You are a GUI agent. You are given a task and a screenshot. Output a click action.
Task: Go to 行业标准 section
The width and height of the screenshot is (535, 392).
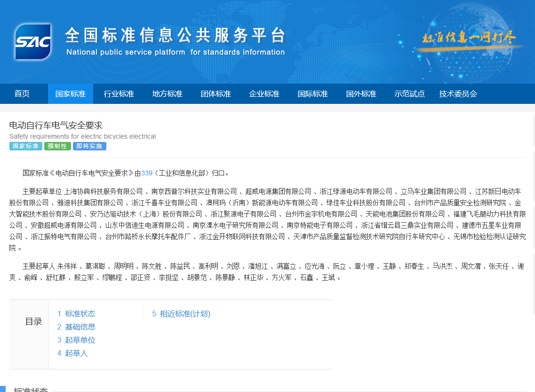(x=119, y=94)
